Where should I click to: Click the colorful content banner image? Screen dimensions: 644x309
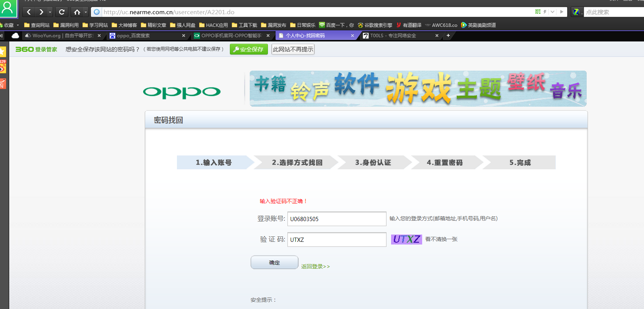click(x=418, y=88)
